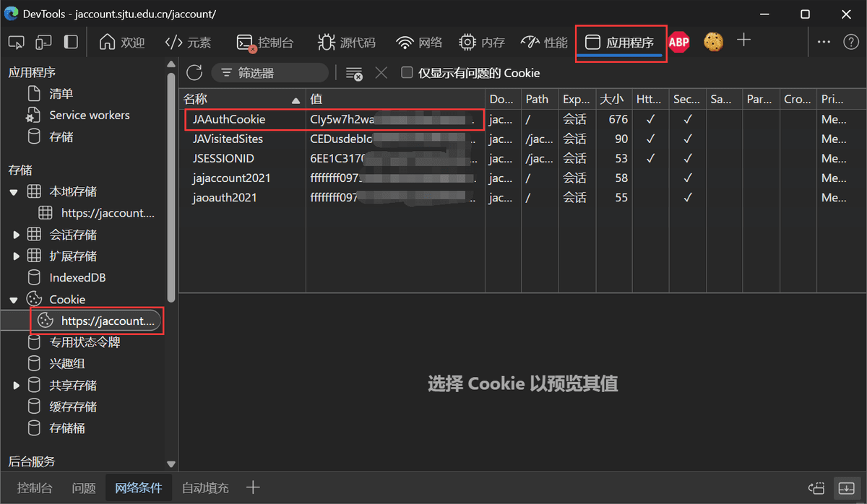Collapse the bottom drawer panel icon

(x=845, y=488)
